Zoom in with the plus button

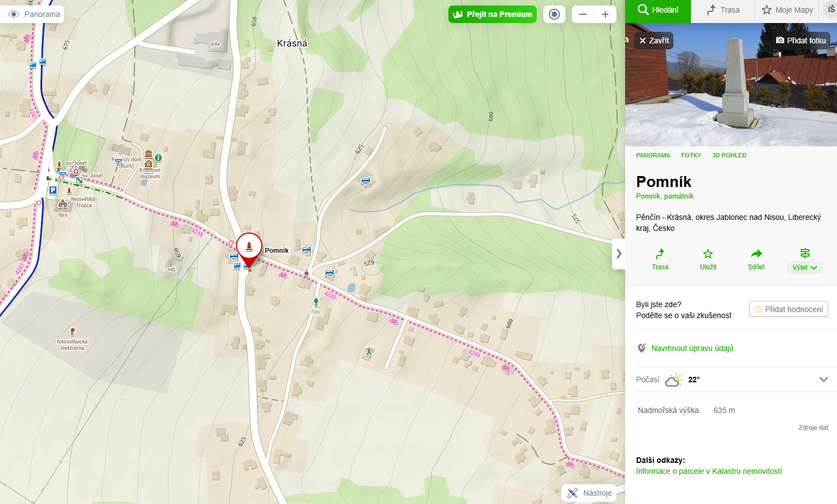pos(605,14)
